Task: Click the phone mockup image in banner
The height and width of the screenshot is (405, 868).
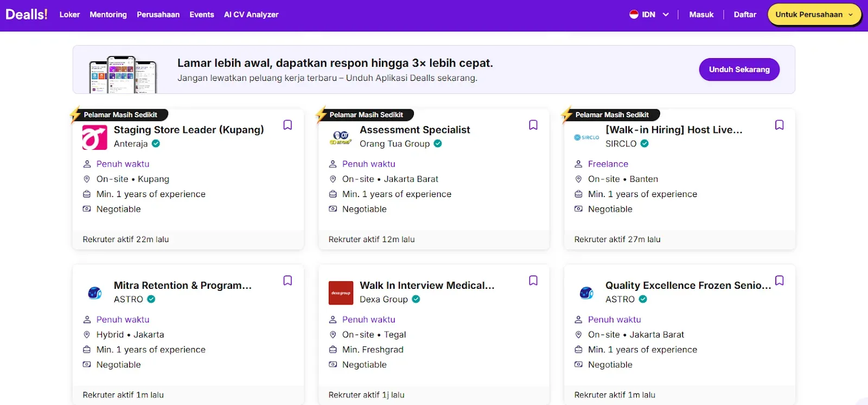Action: [x=123, y=74]
